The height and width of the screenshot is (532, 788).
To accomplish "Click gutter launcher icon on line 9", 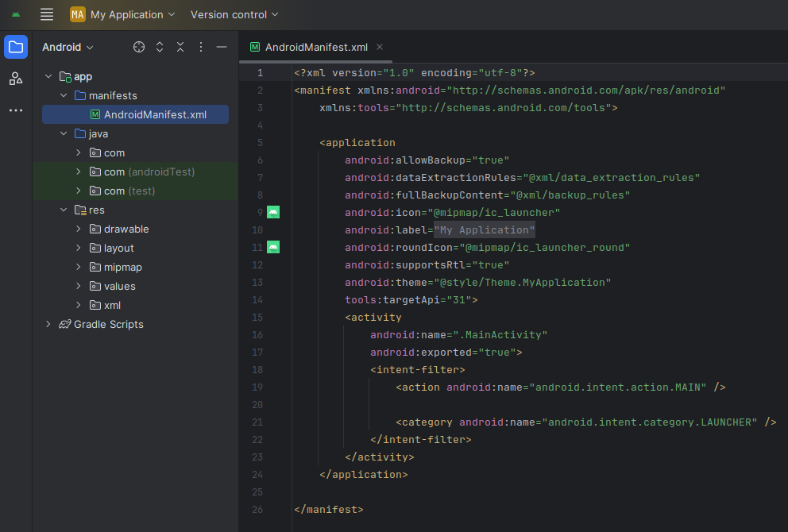I will click(273, 213).
